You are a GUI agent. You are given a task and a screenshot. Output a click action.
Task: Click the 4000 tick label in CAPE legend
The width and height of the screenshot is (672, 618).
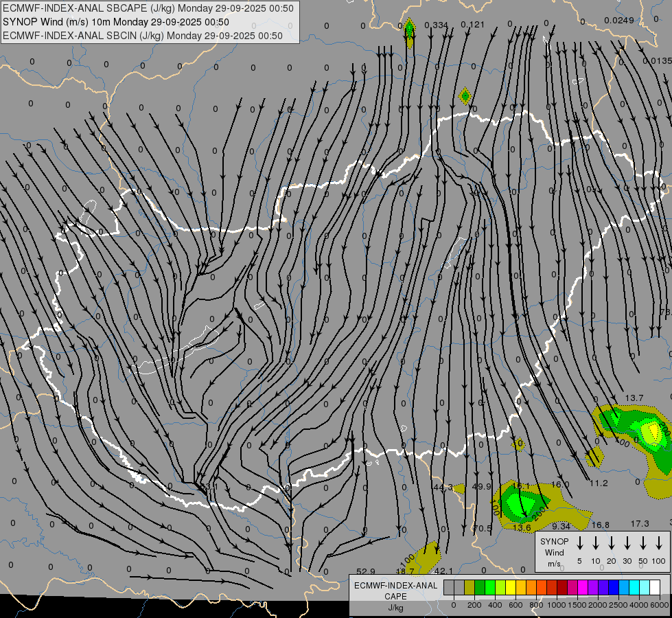point(639,605)
